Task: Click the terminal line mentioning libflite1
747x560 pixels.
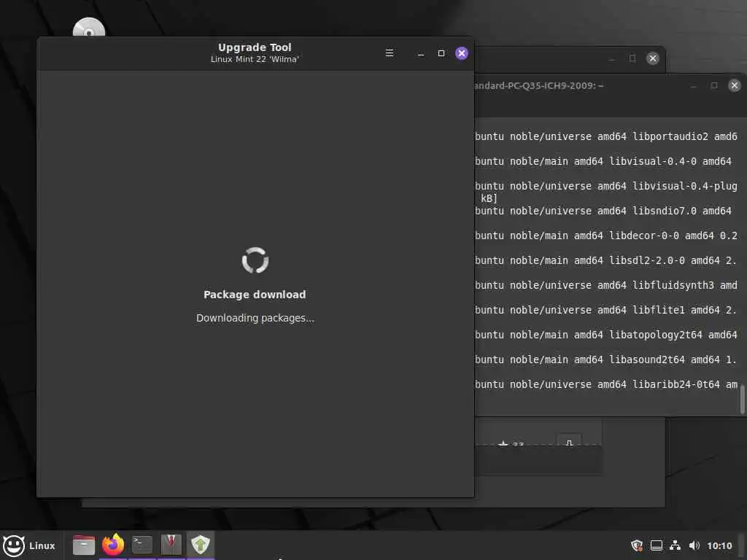Action: (x=606, y=310)
